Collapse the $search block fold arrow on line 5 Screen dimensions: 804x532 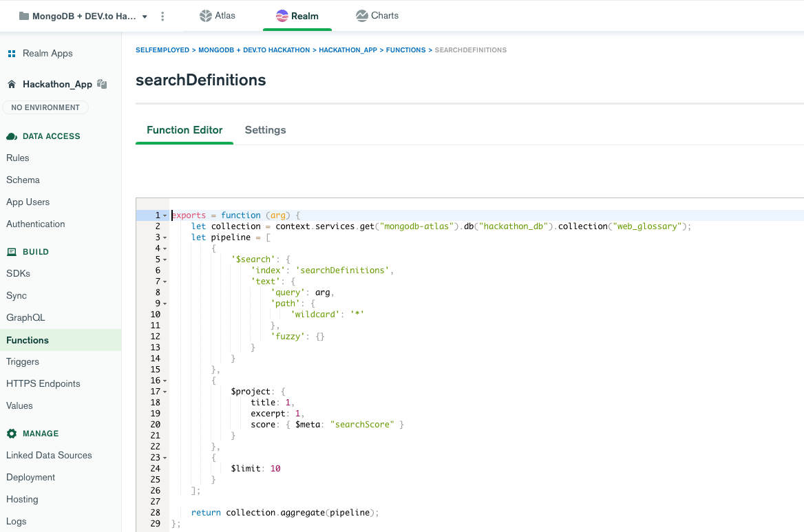[x=164, y=259]
